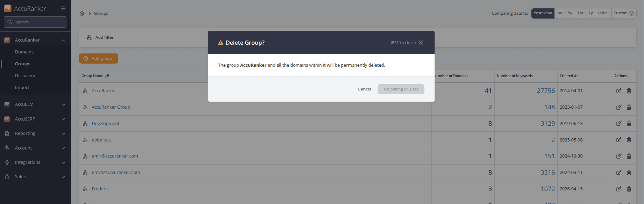Select 1y comparison period
This screenshot has height=204, width=644.
click(591, 13)
